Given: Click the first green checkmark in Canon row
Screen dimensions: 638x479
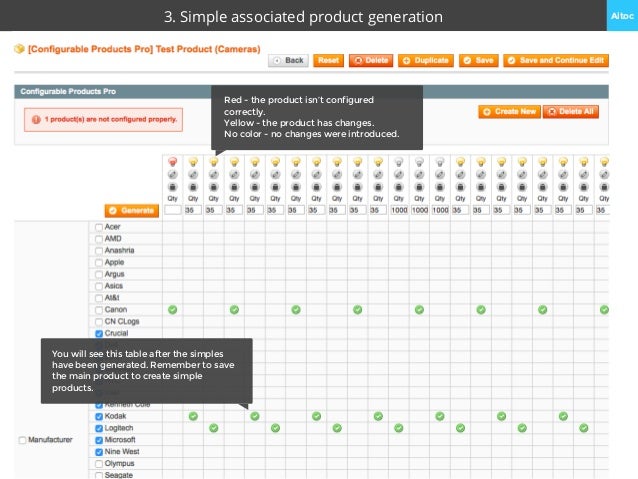Looking at the screenshot, I should coord(172,310).
